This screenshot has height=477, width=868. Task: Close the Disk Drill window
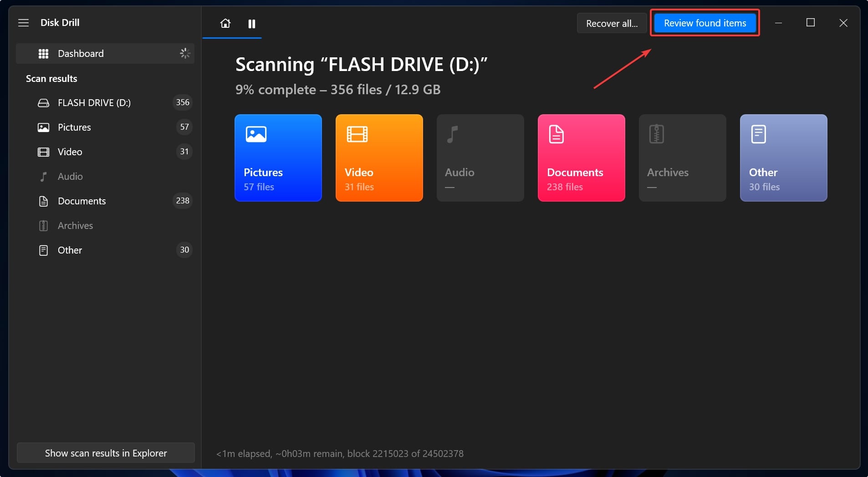point(843,23)
